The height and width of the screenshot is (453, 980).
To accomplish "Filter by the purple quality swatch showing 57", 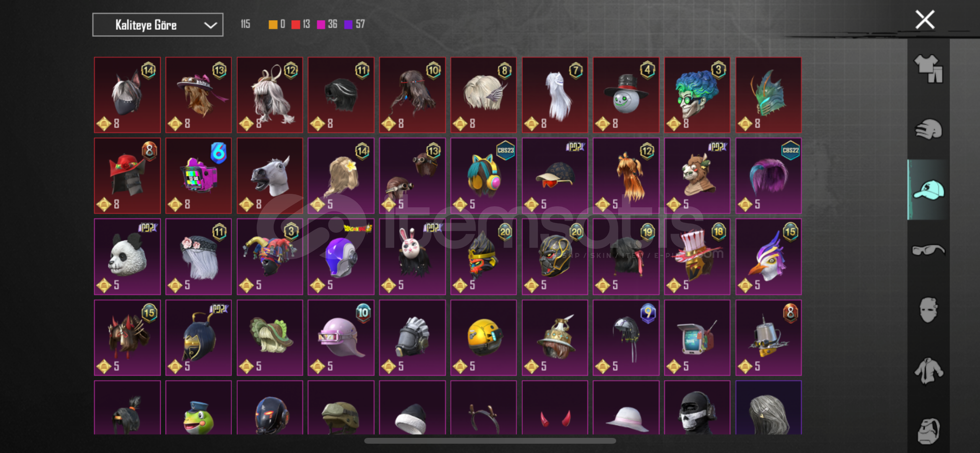I will point(348,24).
